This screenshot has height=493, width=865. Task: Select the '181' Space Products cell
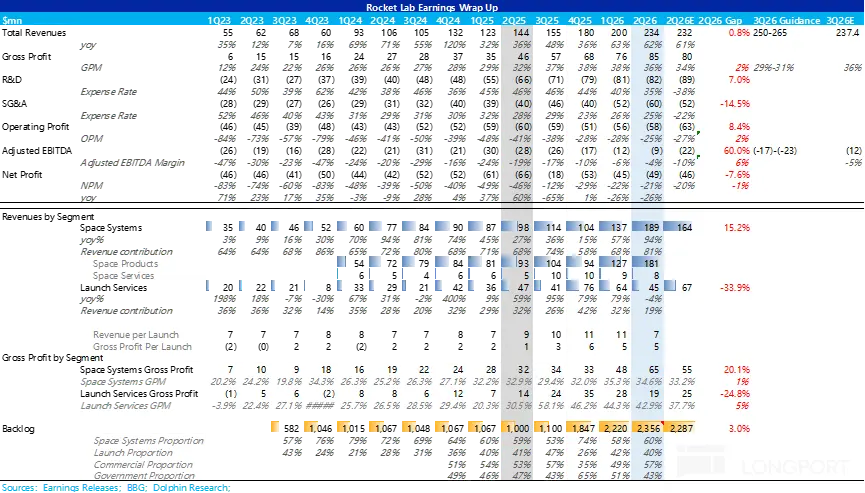pyautogui.click(x=653, y=264)
